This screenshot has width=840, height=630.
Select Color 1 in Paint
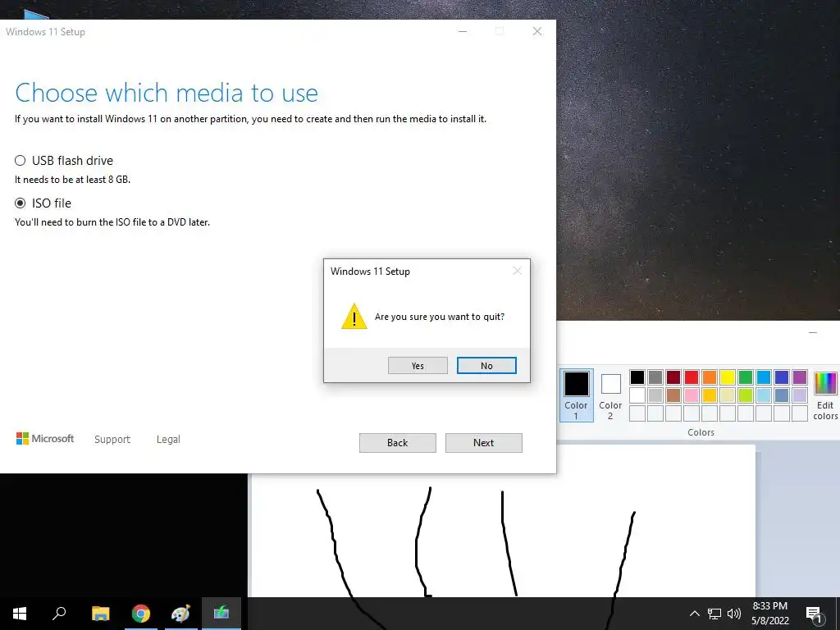click(577, 395)
